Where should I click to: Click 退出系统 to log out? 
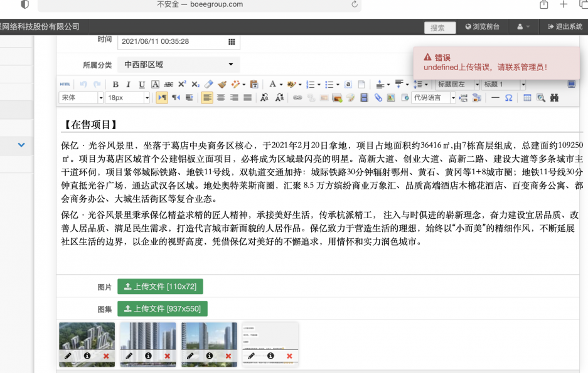tap(565, 27)
